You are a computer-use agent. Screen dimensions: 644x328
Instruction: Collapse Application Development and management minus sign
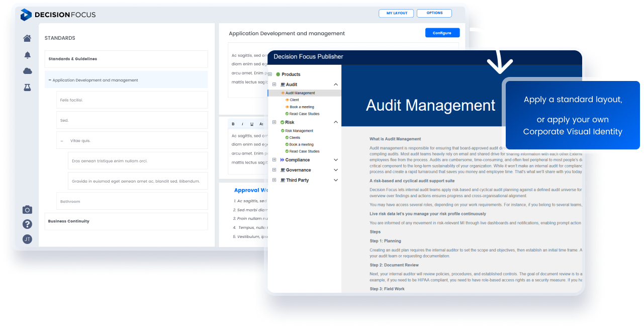[50, 80]
